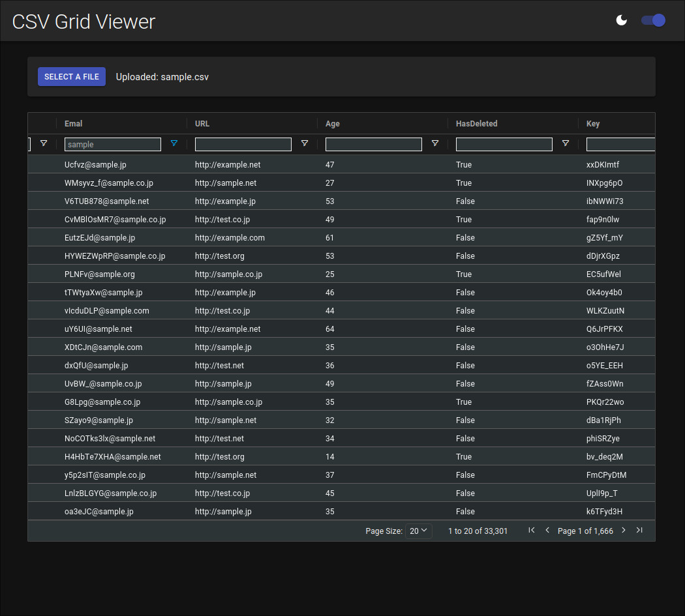Select cell y5p2sIT@sample.co.jp
The width and height of the screenshot is (685, 616).
[x=105, y=475]
